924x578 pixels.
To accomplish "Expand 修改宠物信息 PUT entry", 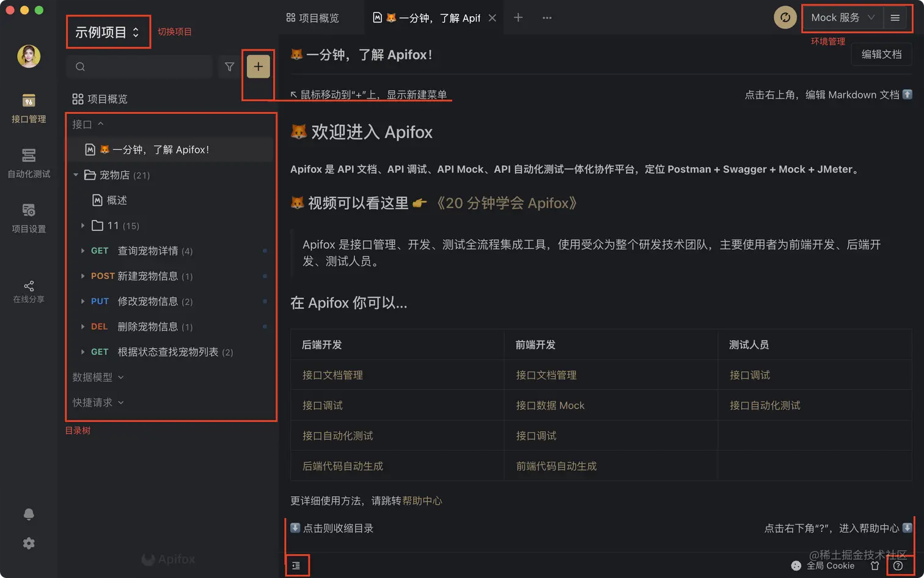I will (x=83, y=301).
